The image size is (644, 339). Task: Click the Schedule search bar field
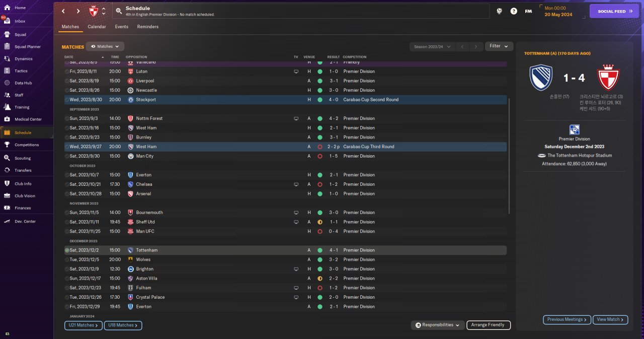tap(300, 11)
